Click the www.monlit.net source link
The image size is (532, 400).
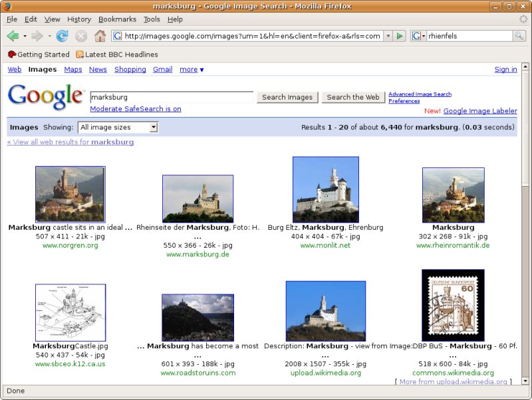coord(325,245)
